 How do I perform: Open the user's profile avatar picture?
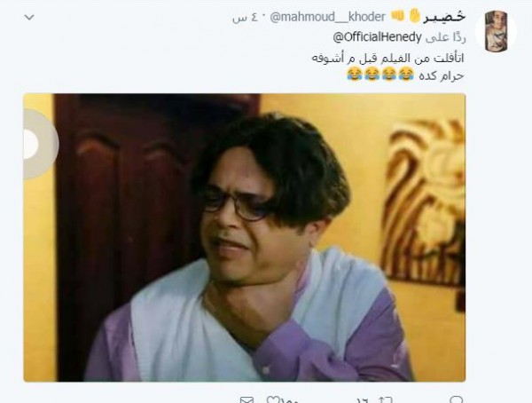point(496,31)
